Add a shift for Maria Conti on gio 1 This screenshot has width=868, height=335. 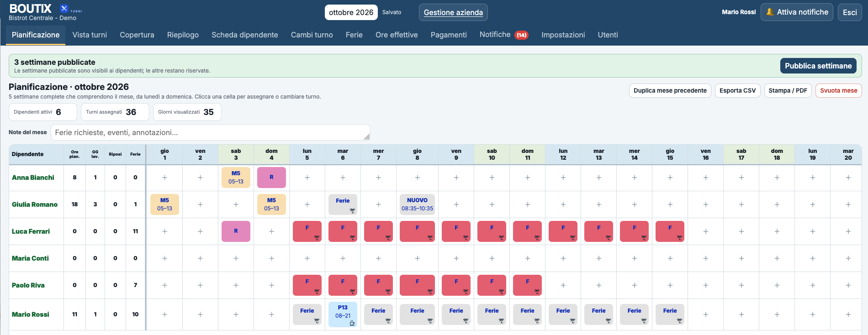point(164,258)
